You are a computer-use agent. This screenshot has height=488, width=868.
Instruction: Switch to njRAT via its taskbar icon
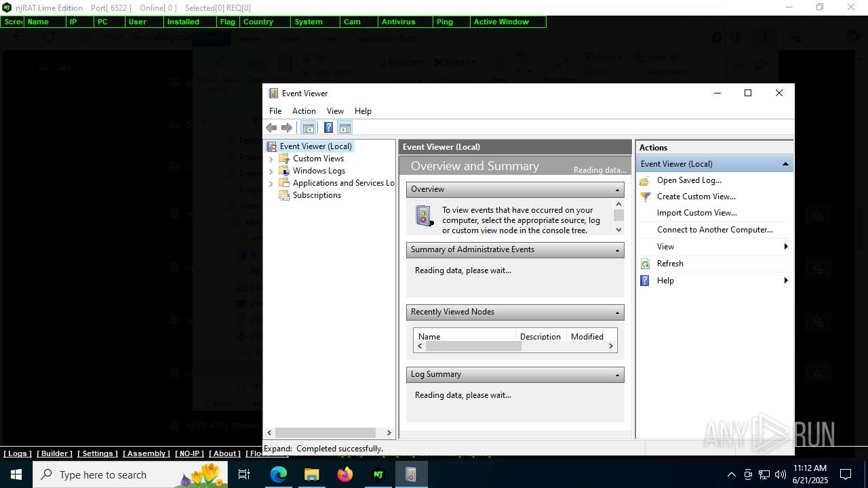coord(378,474)
